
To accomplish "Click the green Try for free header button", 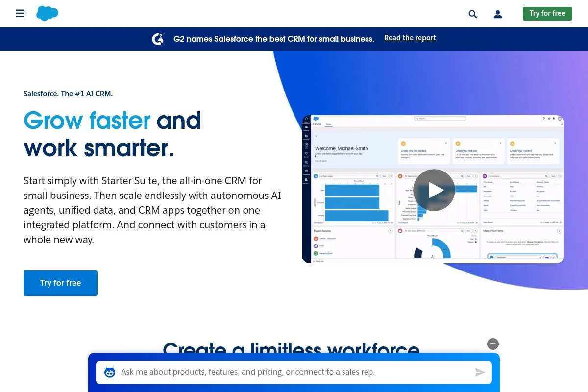I will click(547, 14).
